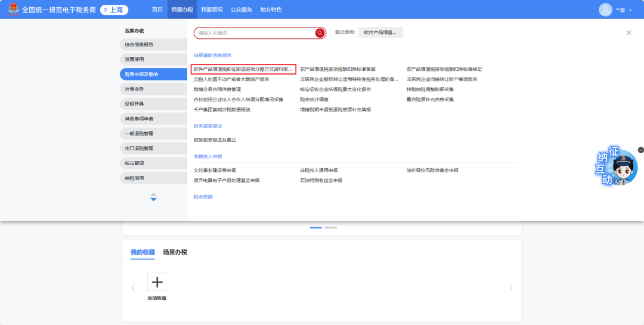This screenshot has width=644, height=325.
Task: Select 我要办税 in the top navigation
Action: pyautogui.click(x=182, y=10)
